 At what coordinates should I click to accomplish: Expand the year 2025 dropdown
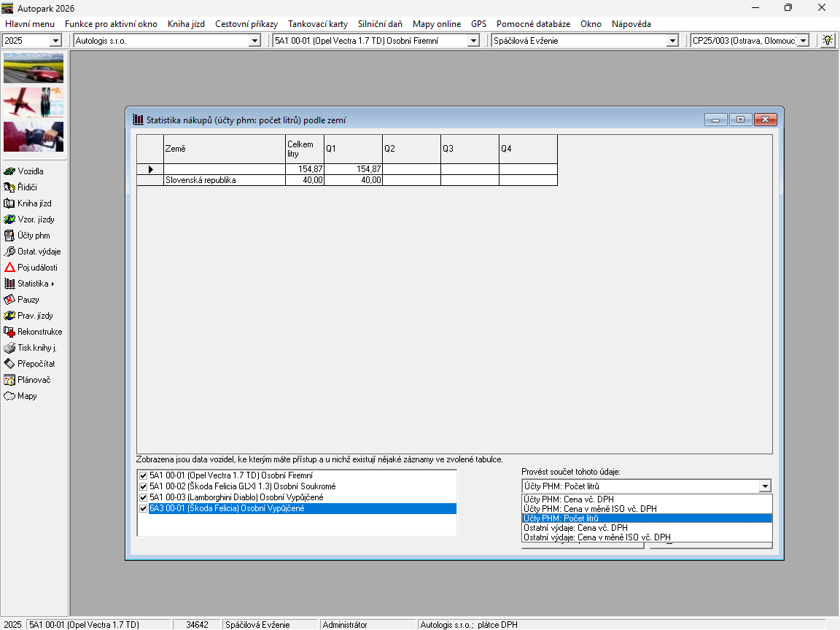click(x=55, y=41)
